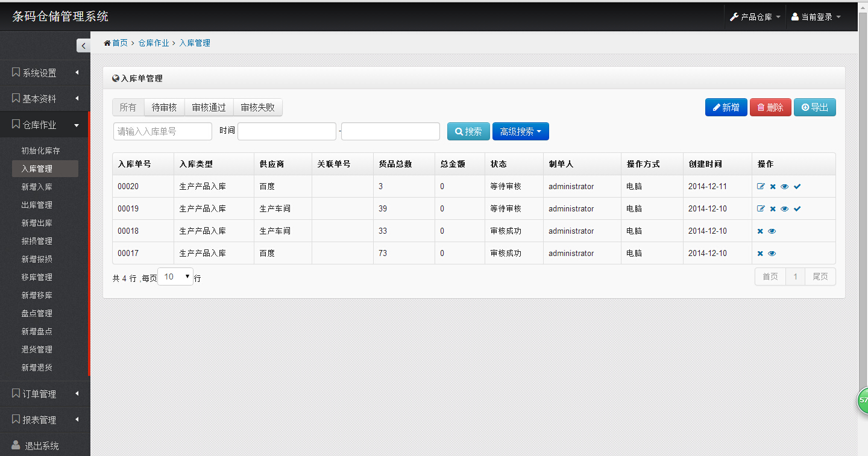Expand 基本资料 sidebar menu

pyautogui.click(x=45, y=99)
